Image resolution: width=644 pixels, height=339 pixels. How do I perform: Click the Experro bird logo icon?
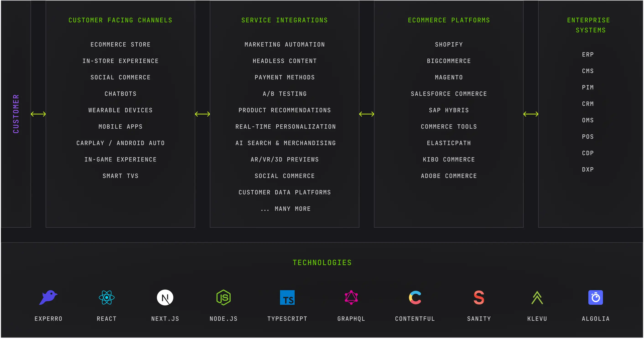click(x=48, y=297)
